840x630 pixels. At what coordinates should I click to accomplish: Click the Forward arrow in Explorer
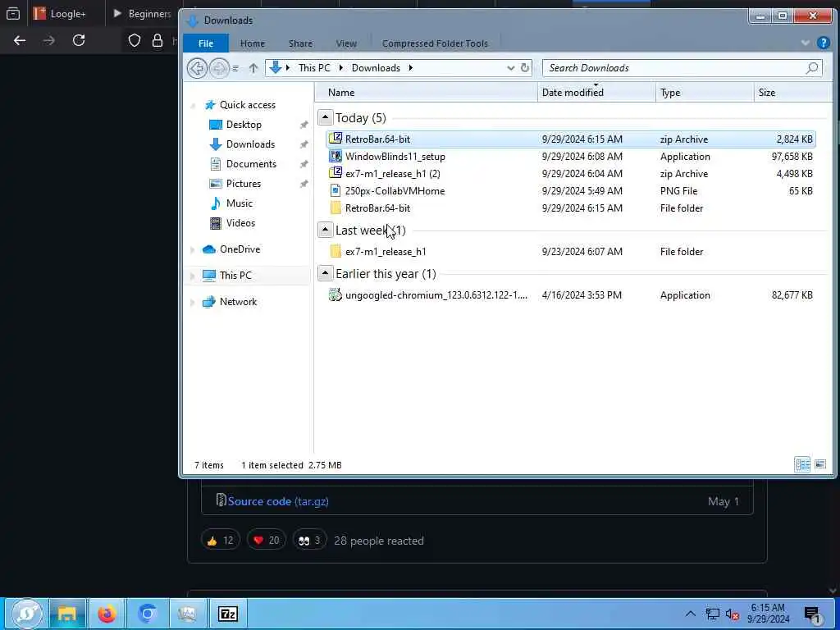point(218,68)
